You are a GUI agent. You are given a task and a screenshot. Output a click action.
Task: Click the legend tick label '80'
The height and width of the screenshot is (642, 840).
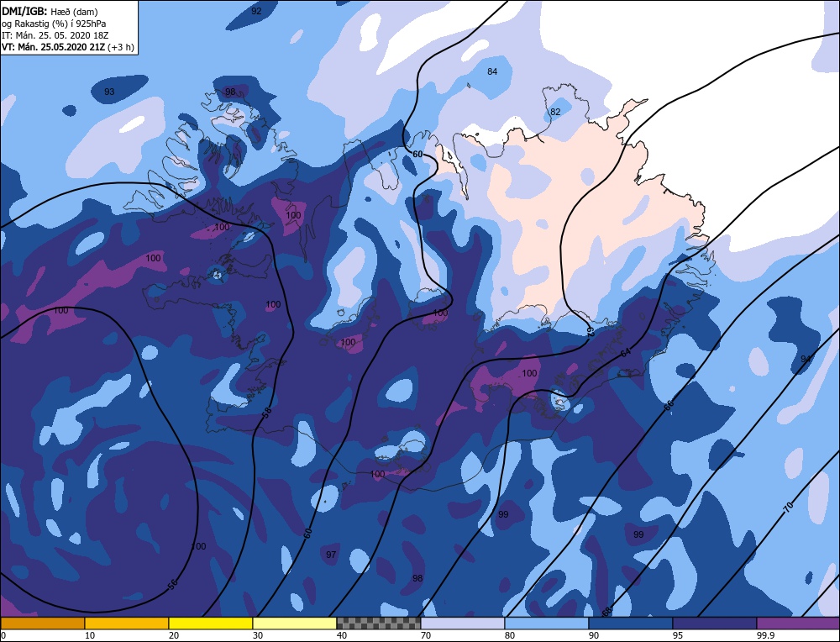point(510,635)
